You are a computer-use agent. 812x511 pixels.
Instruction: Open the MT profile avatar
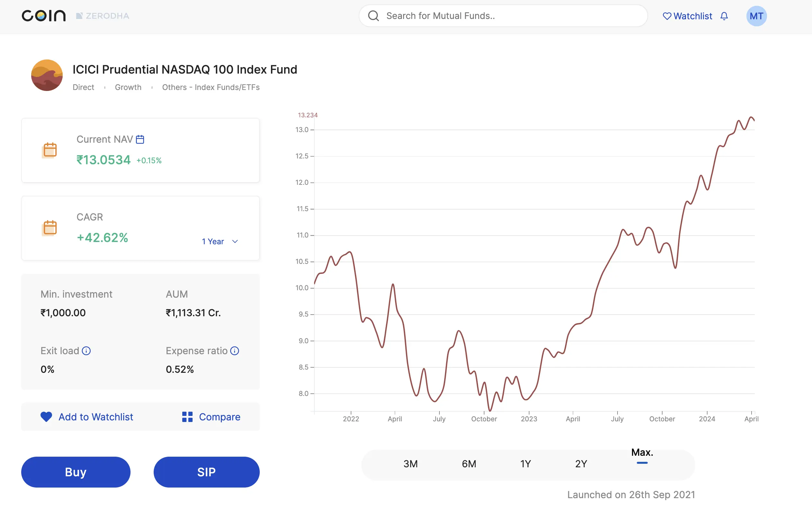(756, 16)
